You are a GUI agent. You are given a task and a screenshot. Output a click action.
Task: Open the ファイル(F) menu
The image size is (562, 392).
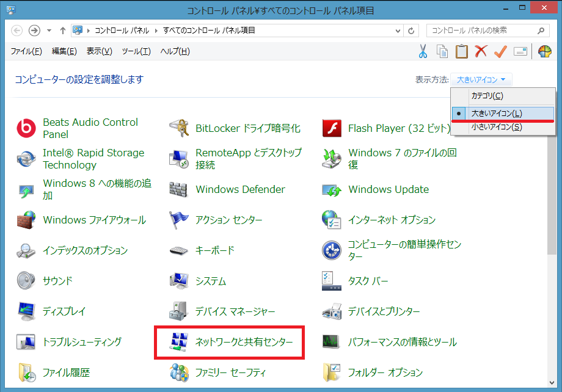tap(26, 51)
